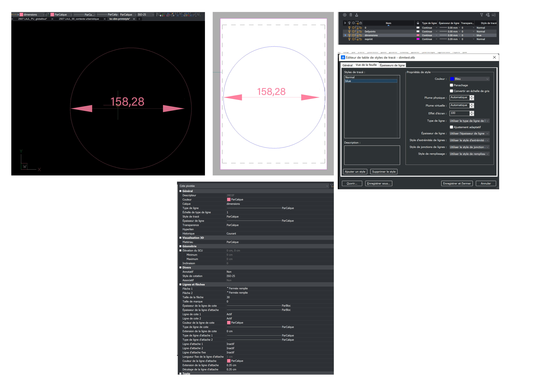Toggle the lightbulb on the noprint layer
Image resolution: width=554 pixels, height=392 pixels.
tap(349, 39)
